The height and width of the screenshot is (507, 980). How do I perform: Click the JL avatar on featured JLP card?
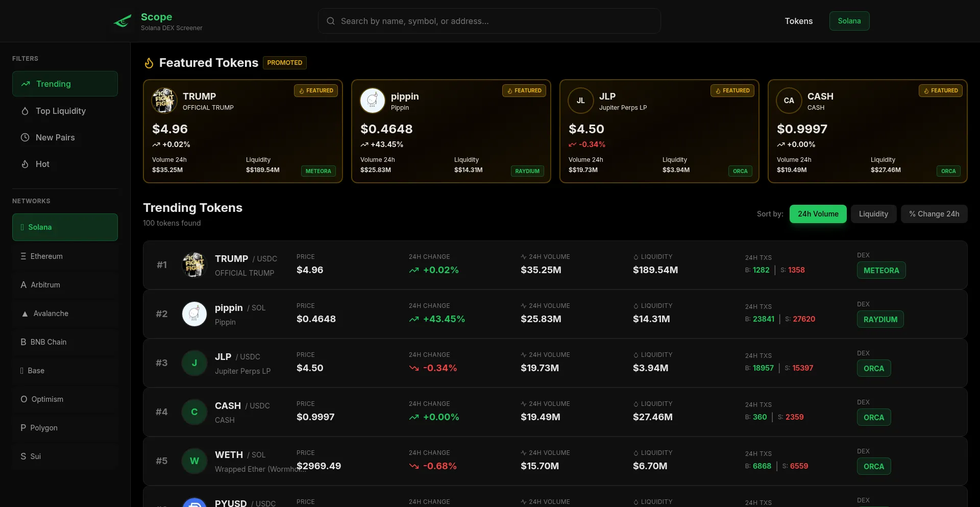click(580, 101)
